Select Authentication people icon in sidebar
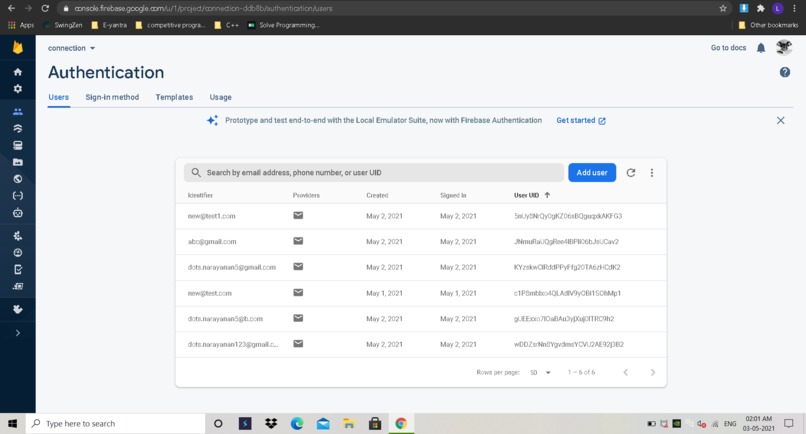This screenshot has height=434, width=806. [x=17, y=112]
